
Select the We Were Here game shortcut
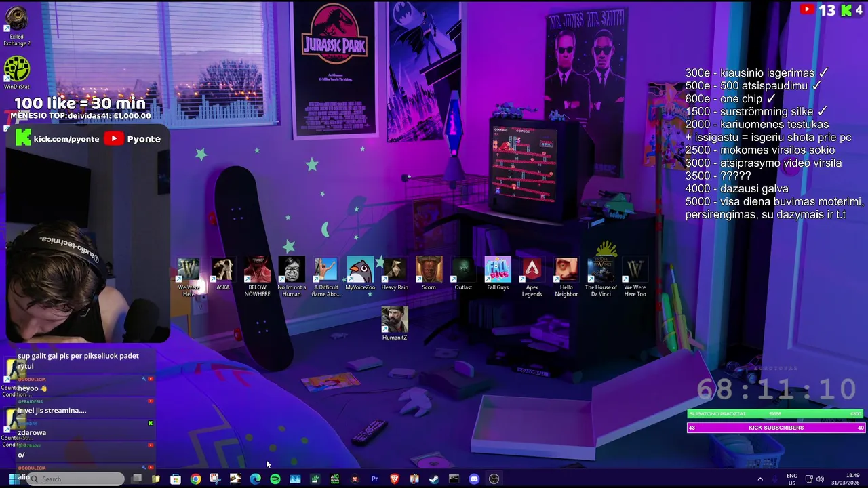point(189,277)
